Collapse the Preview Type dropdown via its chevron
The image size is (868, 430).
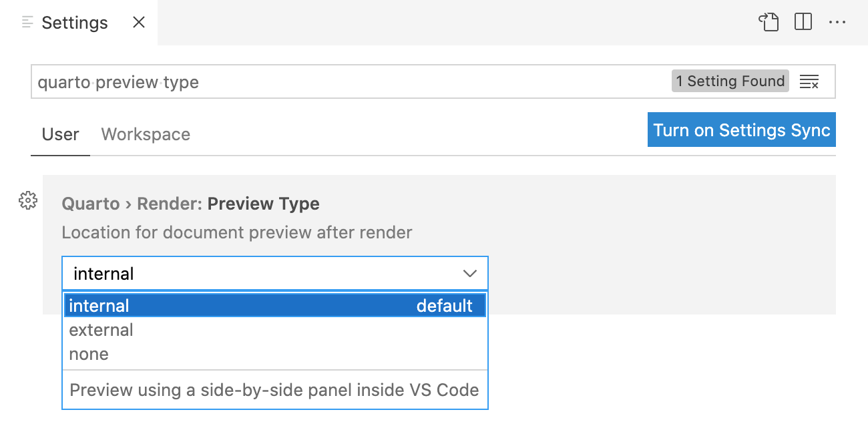[469, 273]
